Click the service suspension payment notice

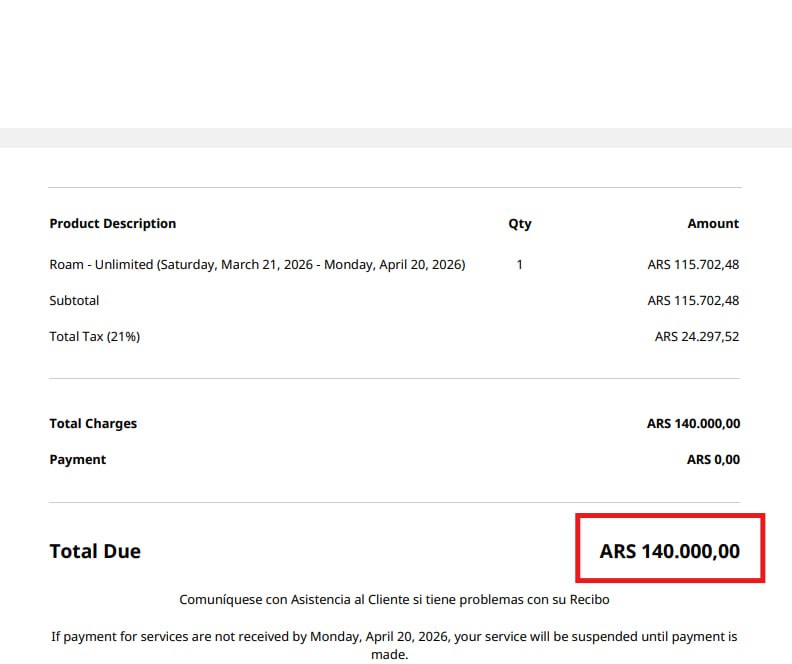coord(394,645)
